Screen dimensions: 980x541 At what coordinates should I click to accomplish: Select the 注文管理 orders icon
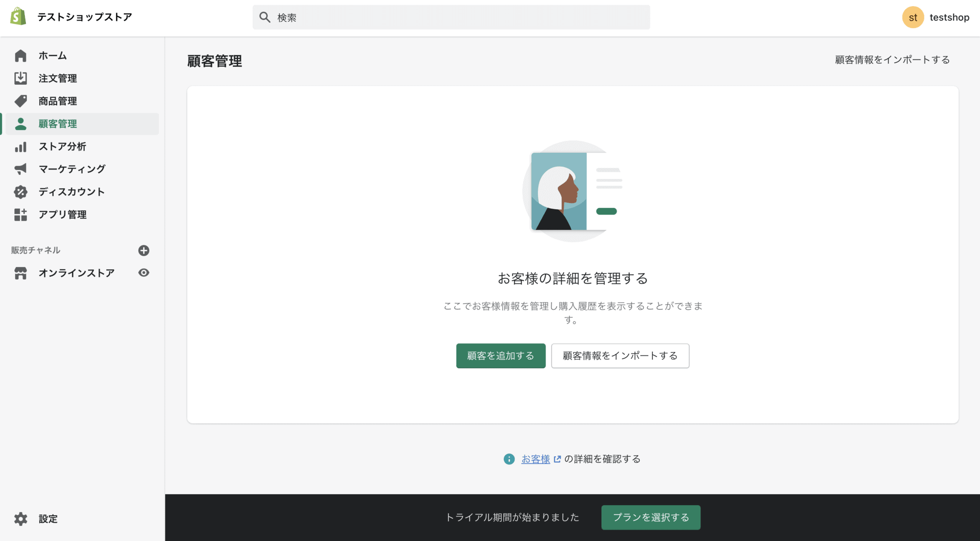click(x=21, y=78)
